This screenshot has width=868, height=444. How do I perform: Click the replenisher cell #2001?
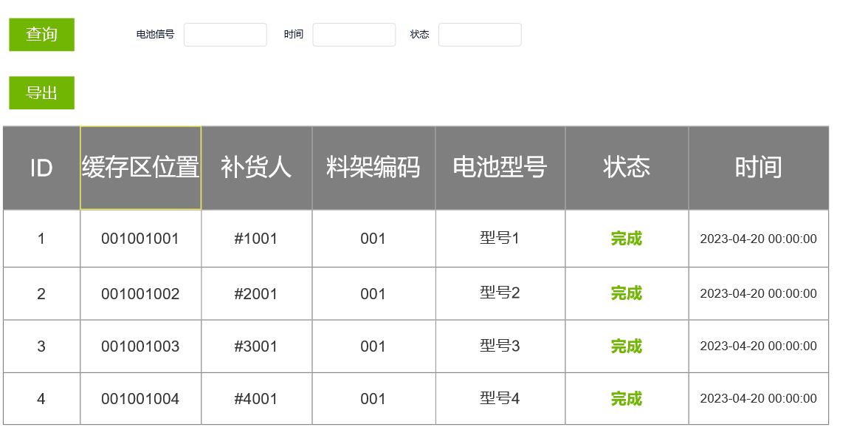(256, 294)
